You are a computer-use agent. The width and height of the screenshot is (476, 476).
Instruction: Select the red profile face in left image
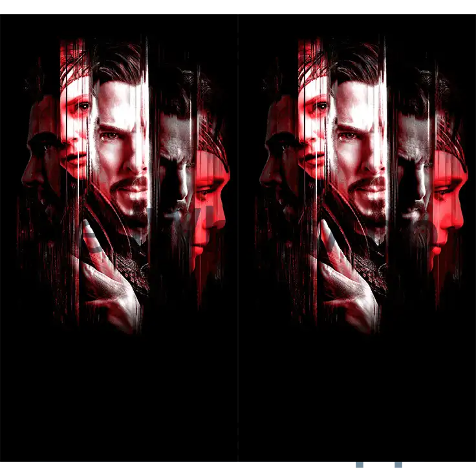point(211,194)
